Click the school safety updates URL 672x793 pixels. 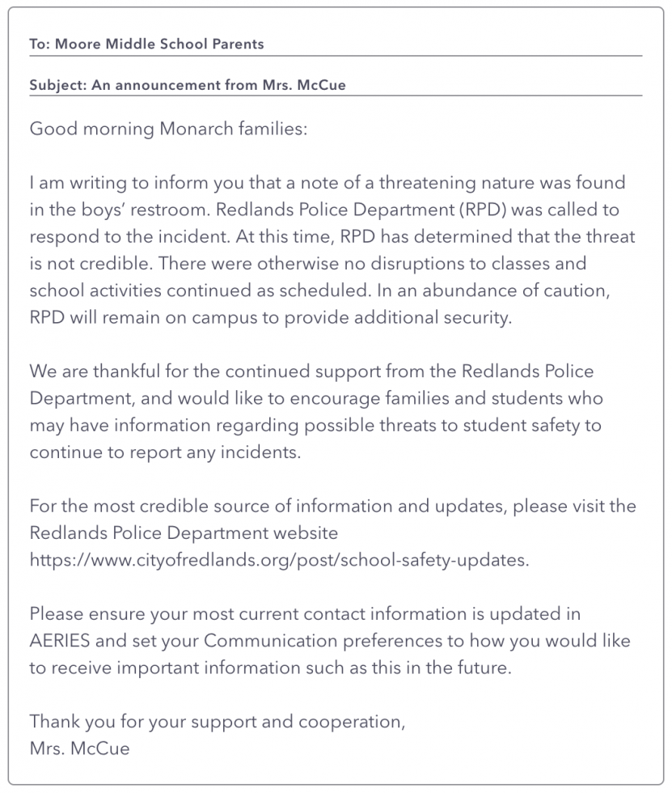279,559
